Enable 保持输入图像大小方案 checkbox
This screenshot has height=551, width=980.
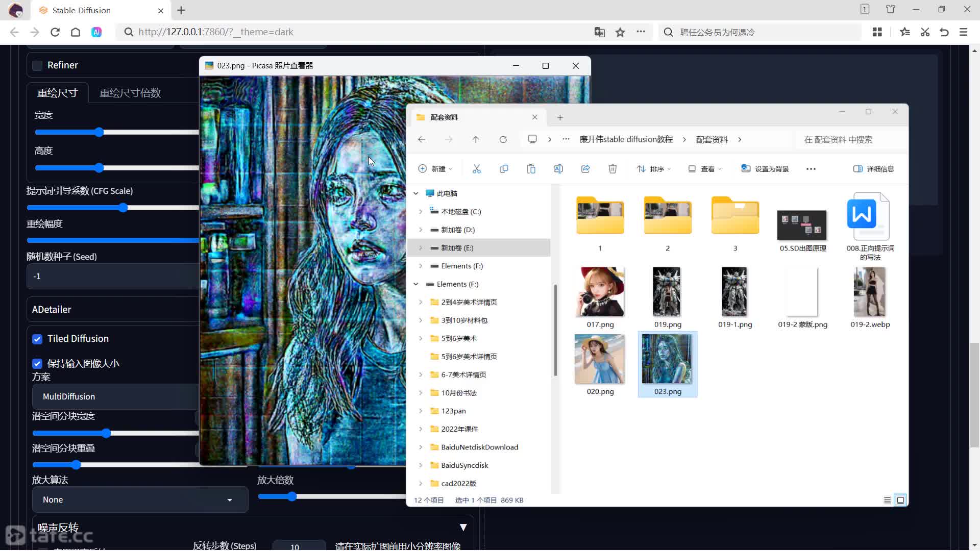(x=38, y=363)
